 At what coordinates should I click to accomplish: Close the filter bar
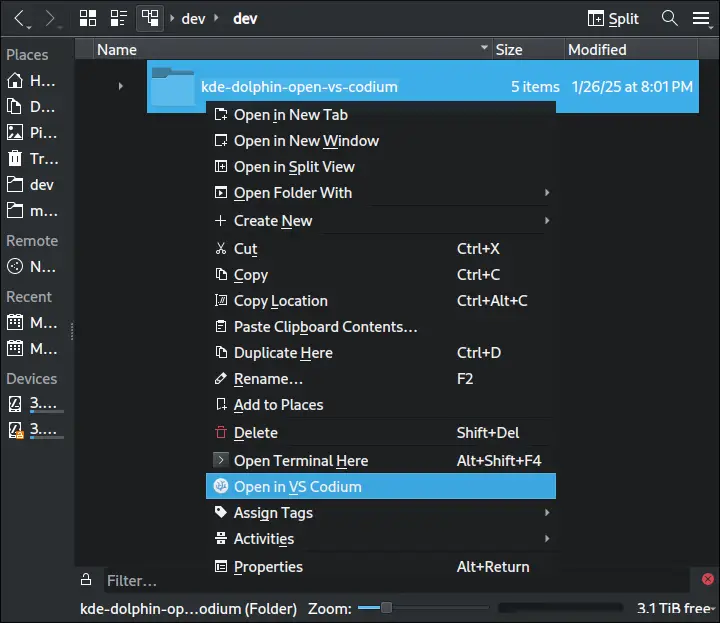[x=708, y=579]
